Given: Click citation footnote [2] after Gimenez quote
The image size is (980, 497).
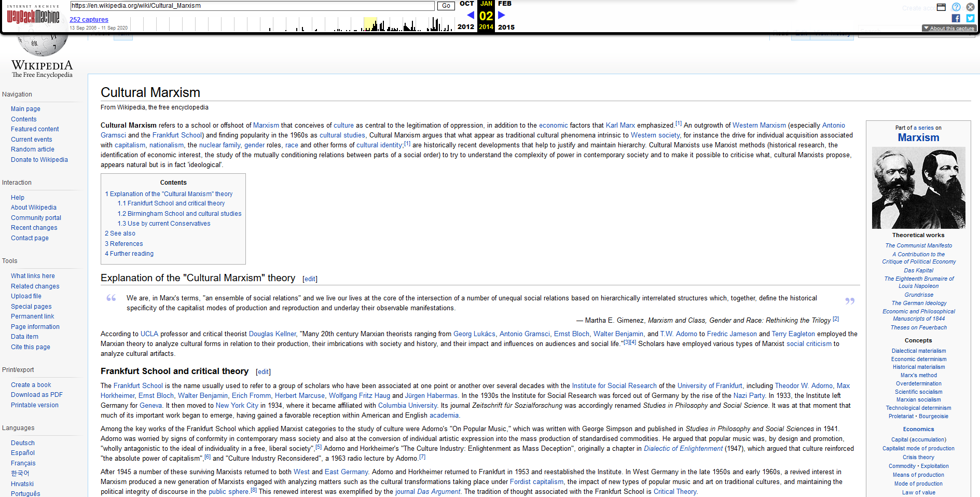Looking at the screenshot, I should tap(836, 319).
